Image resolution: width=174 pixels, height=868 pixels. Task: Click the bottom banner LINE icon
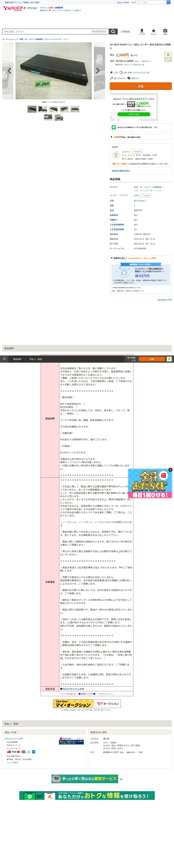click(29, 797)
